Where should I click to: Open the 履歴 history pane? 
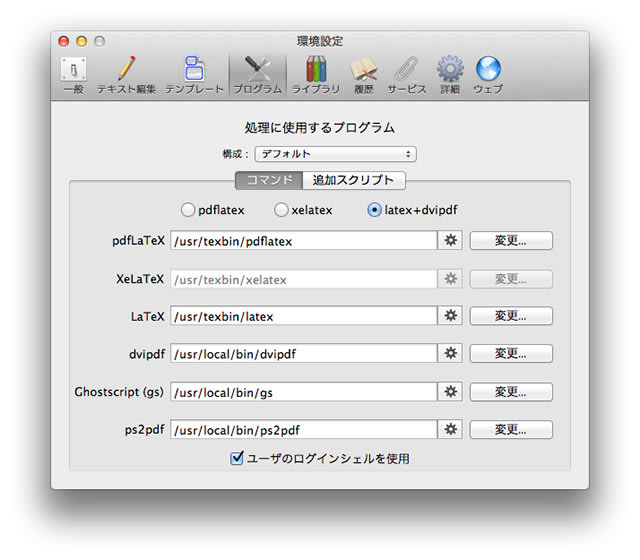363,76
